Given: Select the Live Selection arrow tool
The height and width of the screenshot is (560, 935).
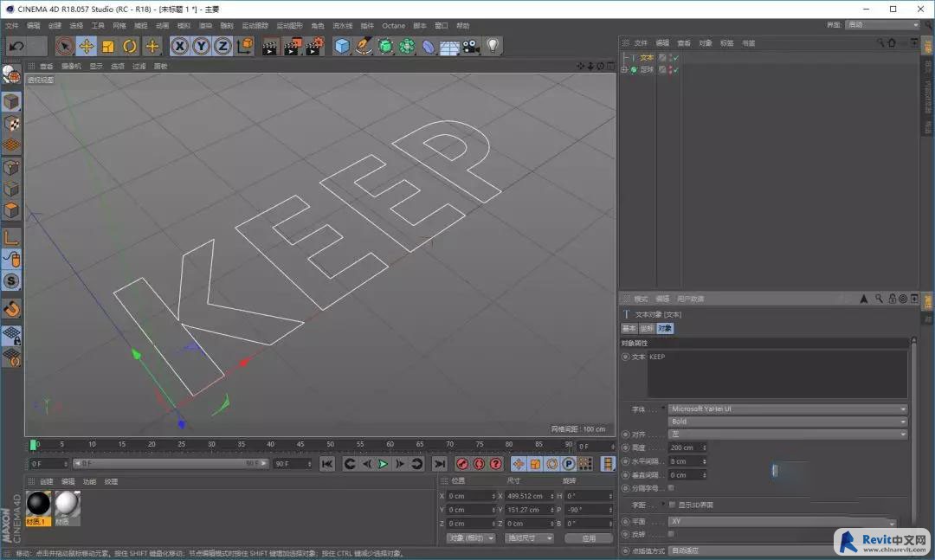Looking at the screenshot, I should coord(65,46).
